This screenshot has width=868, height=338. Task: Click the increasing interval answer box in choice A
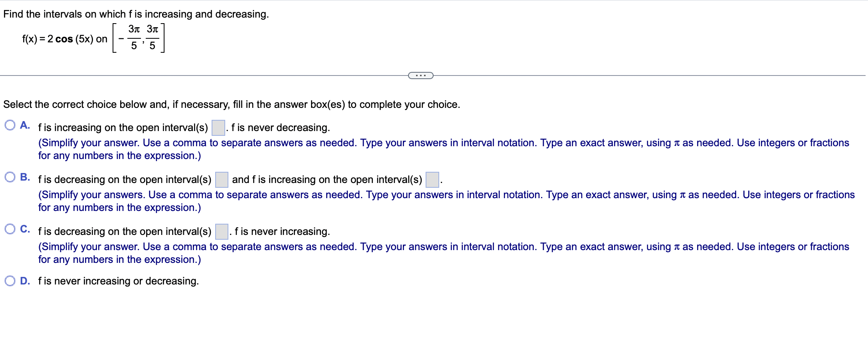coord(218,128)
